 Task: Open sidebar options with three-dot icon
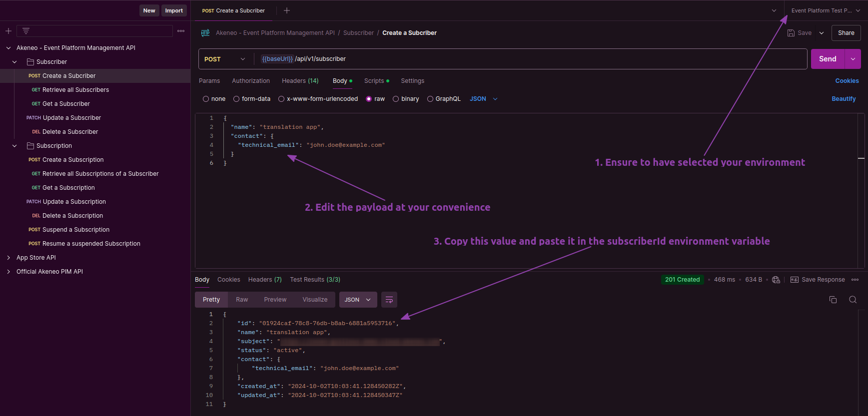(181, 31)
